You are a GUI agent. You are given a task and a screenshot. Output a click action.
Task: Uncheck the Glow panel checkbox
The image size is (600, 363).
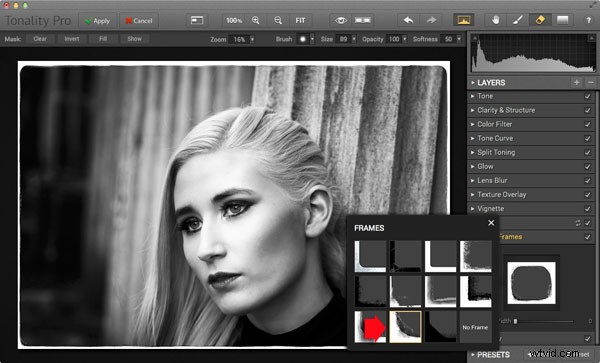point(587,167)
